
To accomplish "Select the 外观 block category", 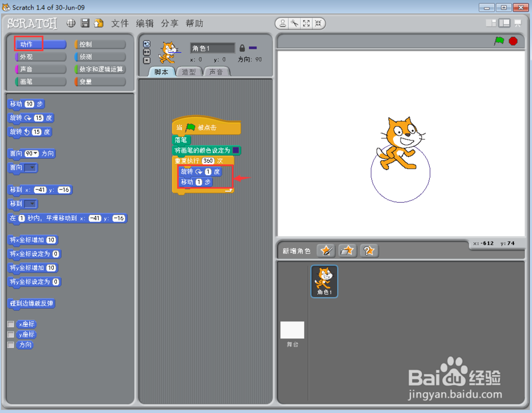I will 41,56.
